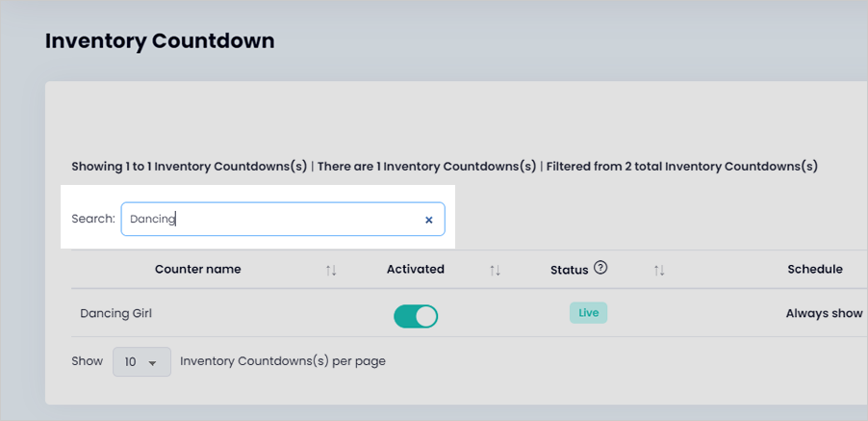
Task: Focus the Search input containing Dancing
Action: [x=283, y=219]
